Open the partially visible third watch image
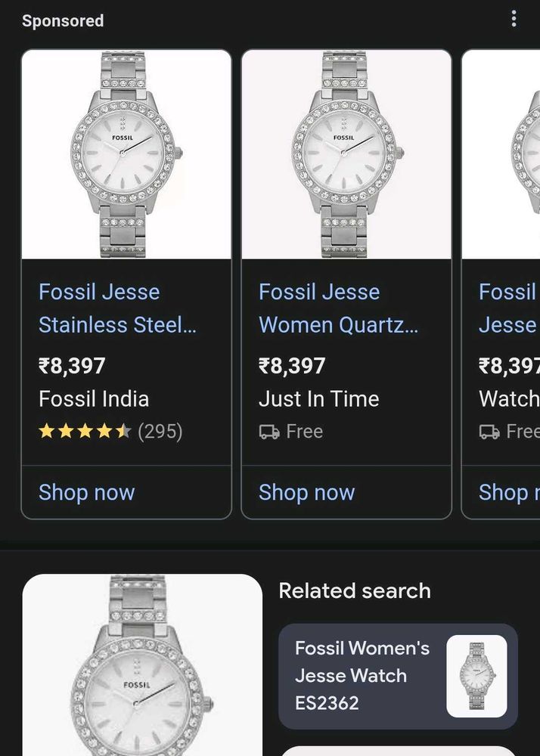This screenshot has width=540, height=756. (x=501, y=155)
